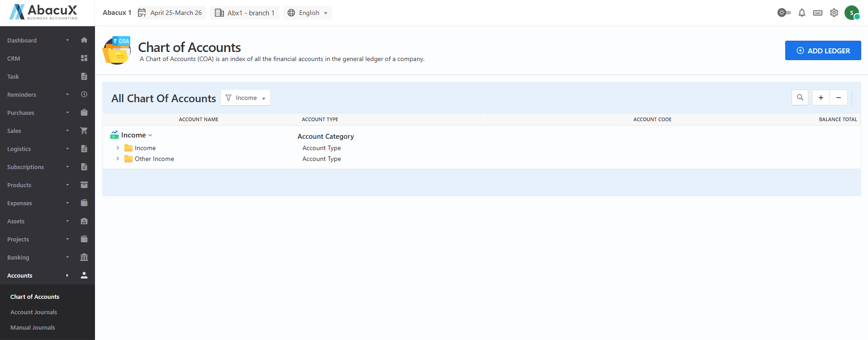Click the notification bell icon
Image resolution: width=868 pixels, height=340 pixels.
pyautogui.click(x=802, y=13)
